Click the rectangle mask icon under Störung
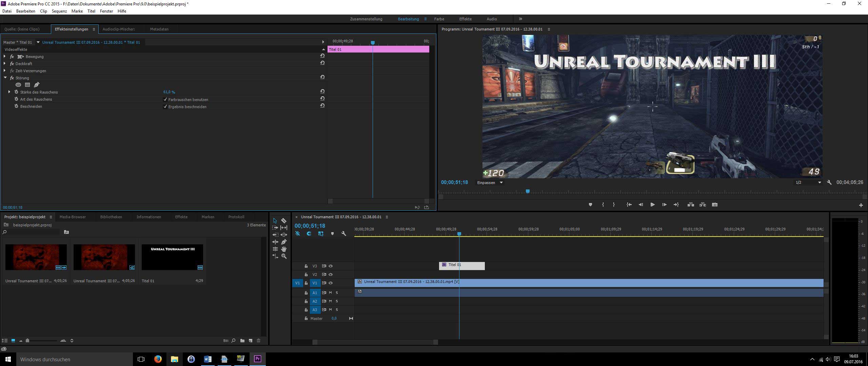This screenshot has height=366, width=868. pyautogui.click(x=27, y=85)
